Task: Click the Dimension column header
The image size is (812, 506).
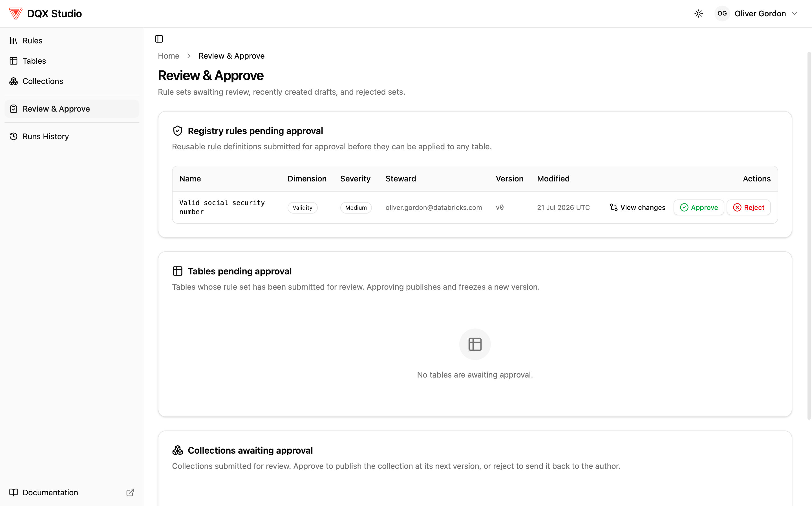Action: [307, 179]
